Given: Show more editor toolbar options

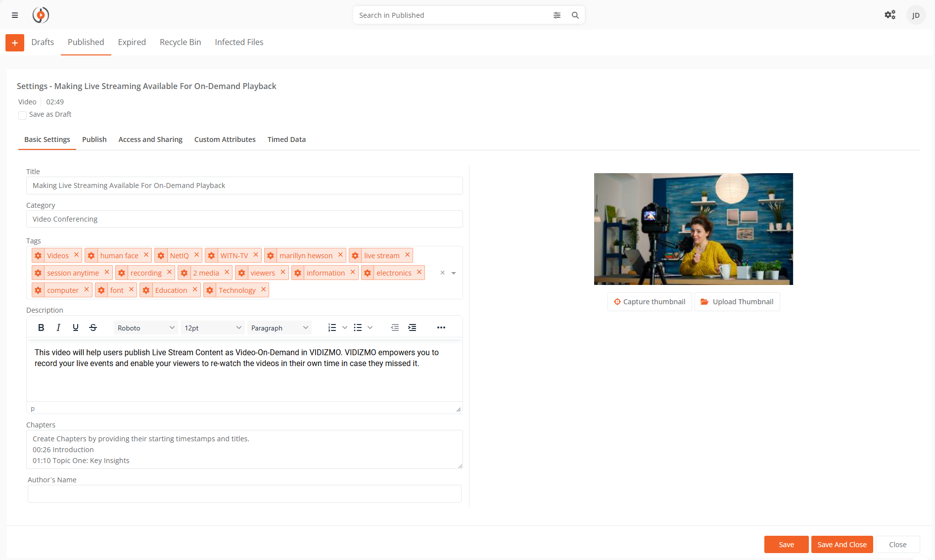Looking at the screenshot, I should click(441, 327).
